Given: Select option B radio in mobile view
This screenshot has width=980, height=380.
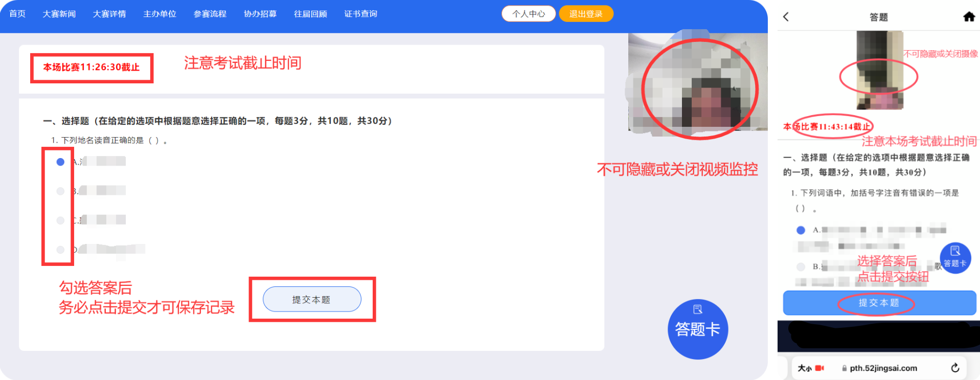Looking at the screenshot, I should point(801,266).
